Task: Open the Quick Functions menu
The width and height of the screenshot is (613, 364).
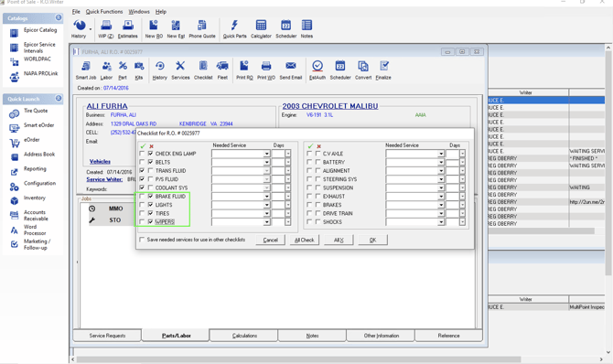Action: [x=104, y=12]
